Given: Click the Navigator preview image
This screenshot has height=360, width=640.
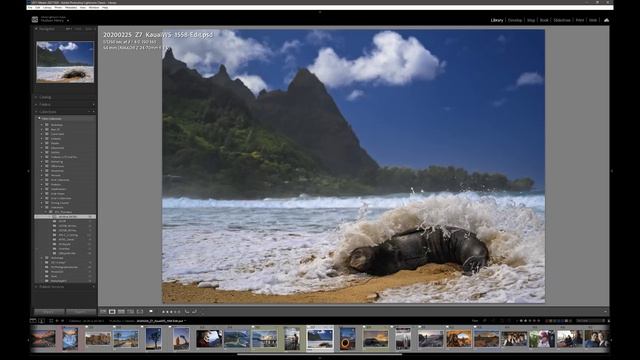Looking at the screenshot, I should [x=65, y=62].
